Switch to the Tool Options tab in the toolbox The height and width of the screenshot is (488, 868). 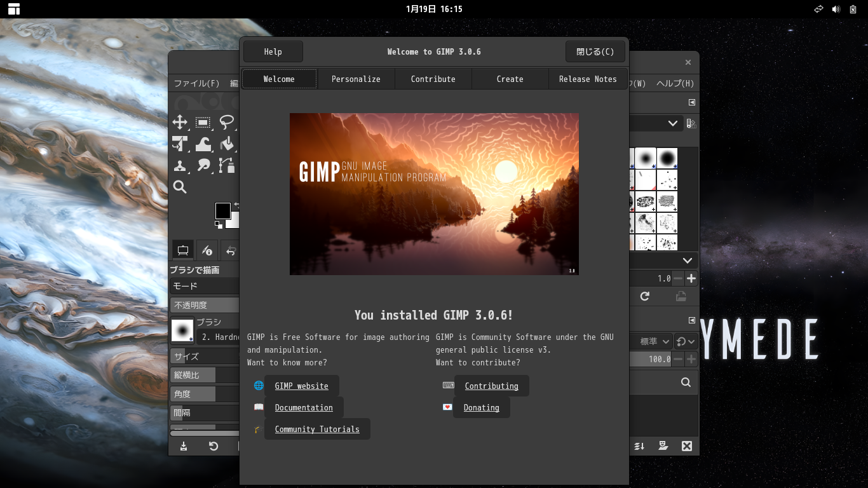[x=183, y=250]
